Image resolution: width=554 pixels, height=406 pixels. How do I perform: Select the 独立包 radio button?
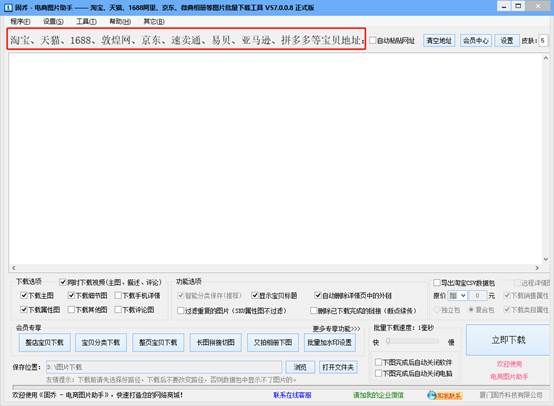click(437, 310)
